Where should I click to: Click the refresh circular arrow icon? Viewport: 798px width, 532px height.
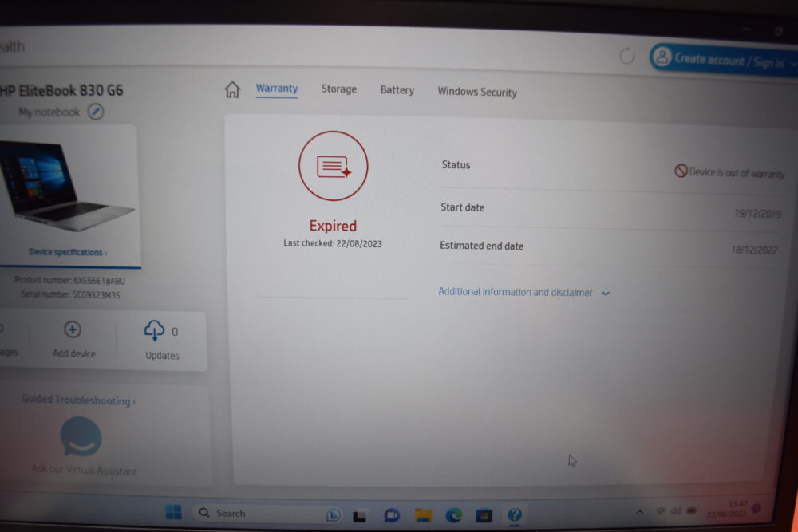coord(627,56)
